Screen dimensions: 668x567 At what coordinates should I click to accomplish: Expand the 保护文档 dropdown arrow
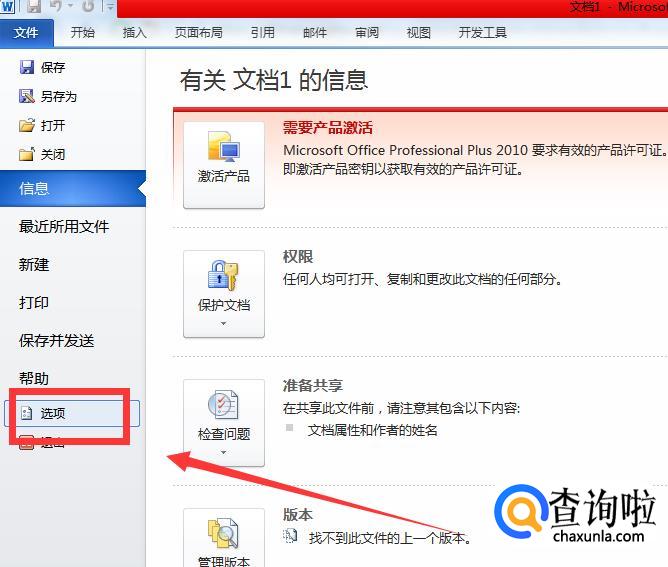pyautogui.click(x=224, y=324)
